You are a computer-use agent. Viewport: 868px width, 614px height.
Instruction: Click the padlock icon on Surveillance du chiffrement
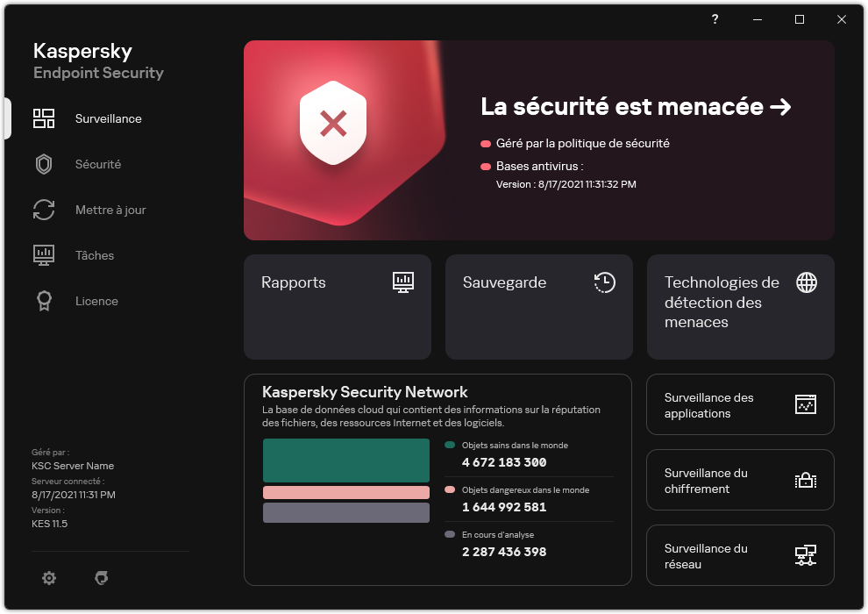[806, 480]
